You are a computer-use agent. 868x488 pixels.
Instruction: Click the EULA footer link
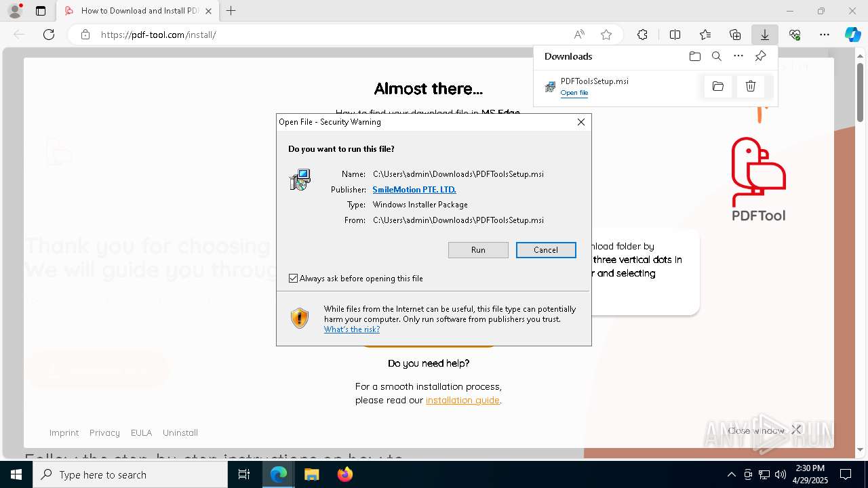141,432
